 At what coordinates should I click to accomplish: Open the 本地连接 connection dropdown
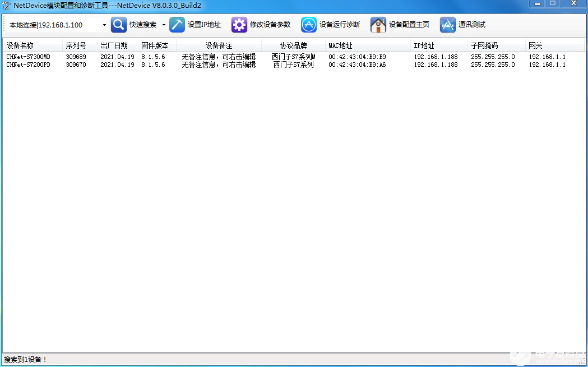pos(53,25)
